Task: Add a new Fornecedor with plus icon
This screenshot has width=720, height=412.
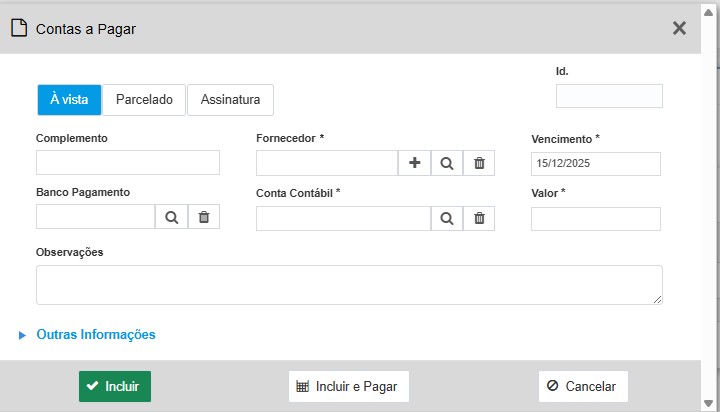Action: [x=414, y=163]
